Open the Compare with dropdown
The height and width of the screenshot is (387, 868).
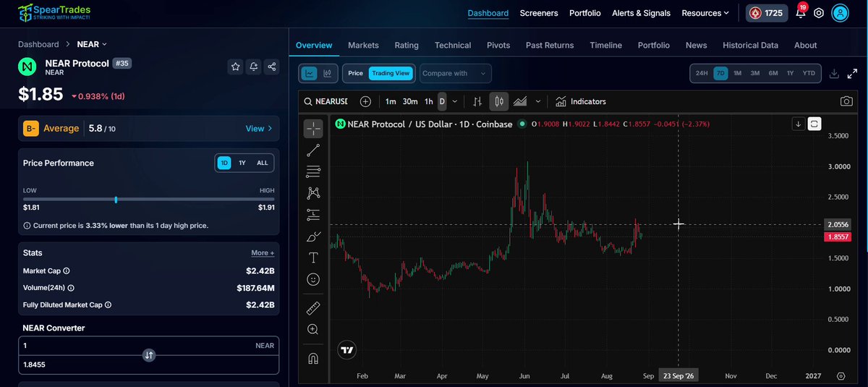(455, 73)
